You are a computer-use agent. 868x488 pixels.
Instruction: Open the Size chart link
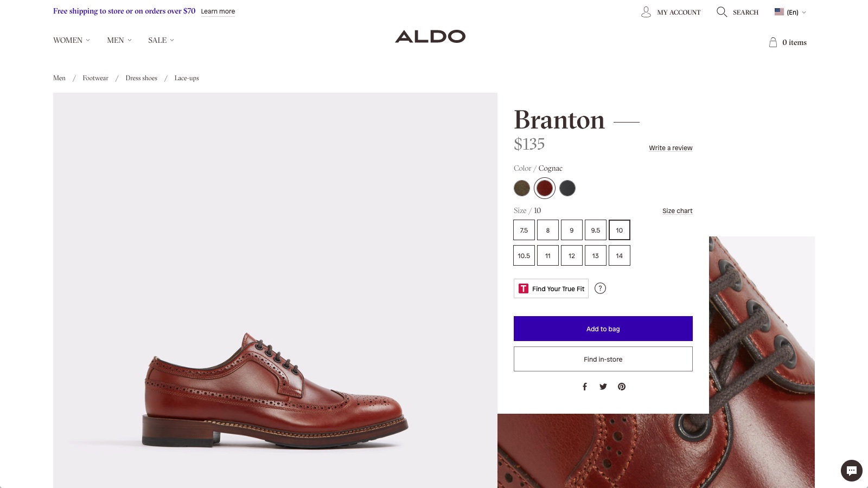pos(676,211)
